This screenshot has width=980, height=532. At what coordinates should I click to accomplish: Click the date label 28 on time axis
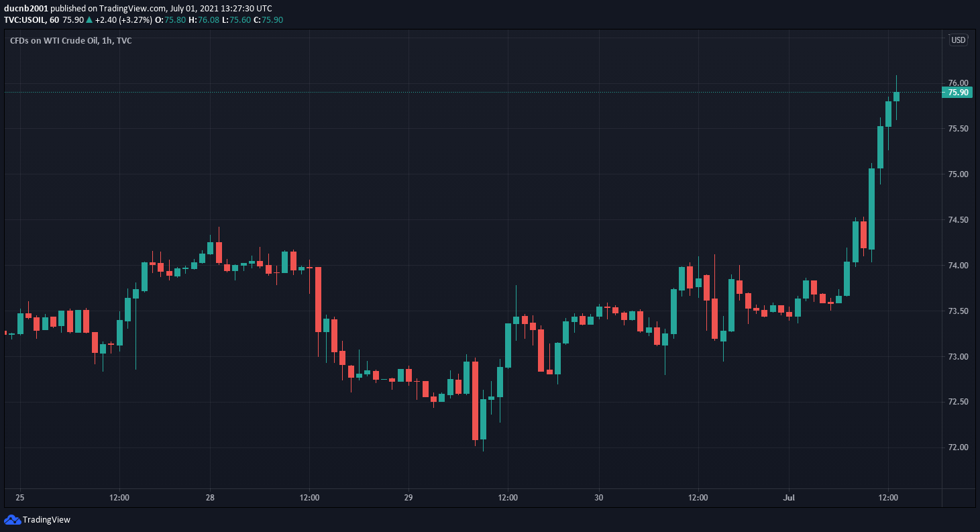coord(210,498)
